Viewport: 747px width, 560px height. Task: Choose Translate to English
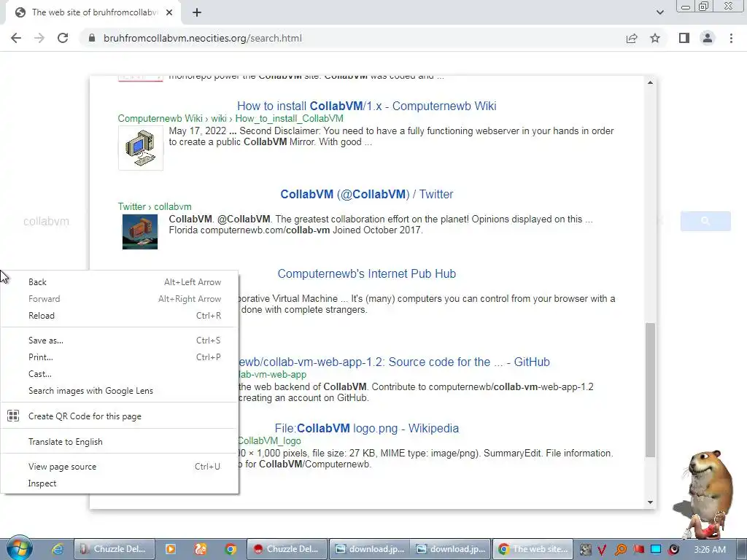tap(119, 441)
